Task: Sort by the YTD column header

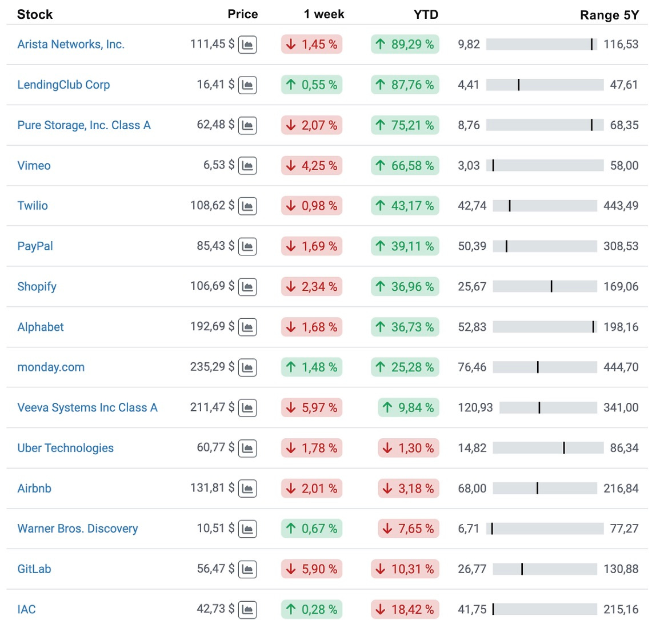Action: pos(426,14)
